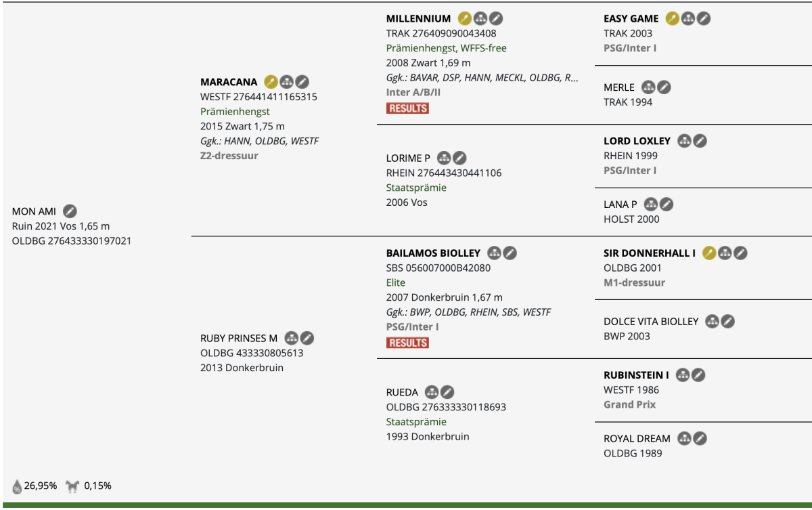Click the RESULTS button under Bailamos Biolley
The height and width of the screenshot is (510, 812).
pos(407,343)
